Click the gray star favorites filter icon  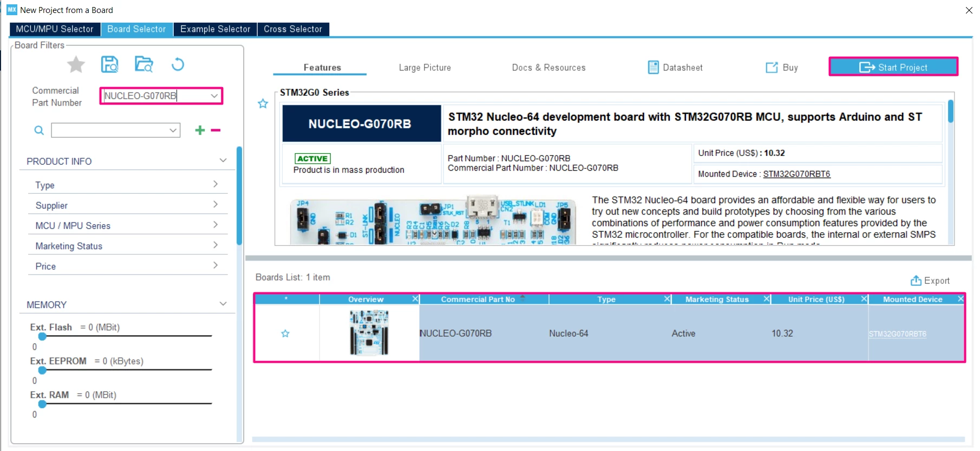(76, 64)
